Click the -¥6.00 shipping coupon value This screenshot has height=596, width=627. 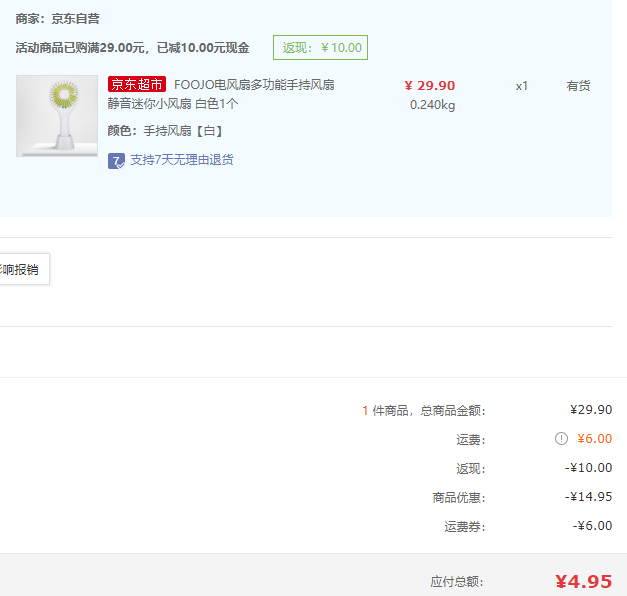pos(592,526)
